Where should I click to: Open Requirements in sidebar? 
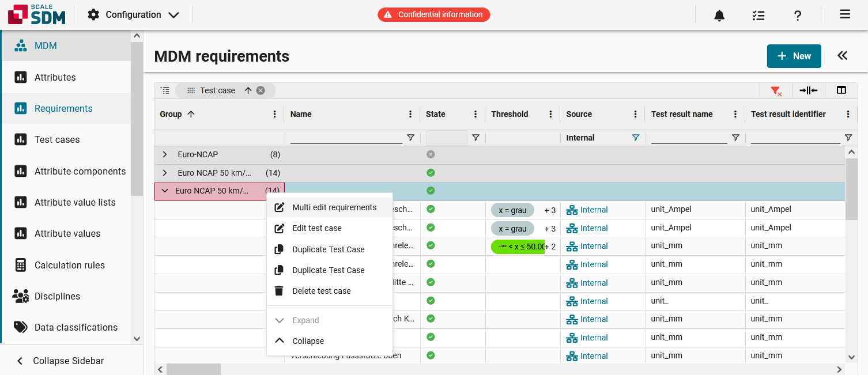pyautogui.click(x=66, y=108)
